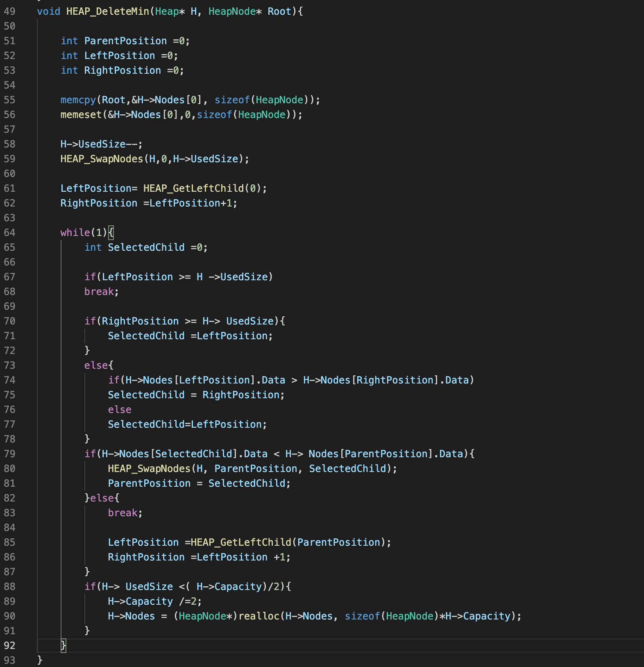
Task: Click RightPosition =LeftPosition +1 on line 86
Action: click(199, 557)
